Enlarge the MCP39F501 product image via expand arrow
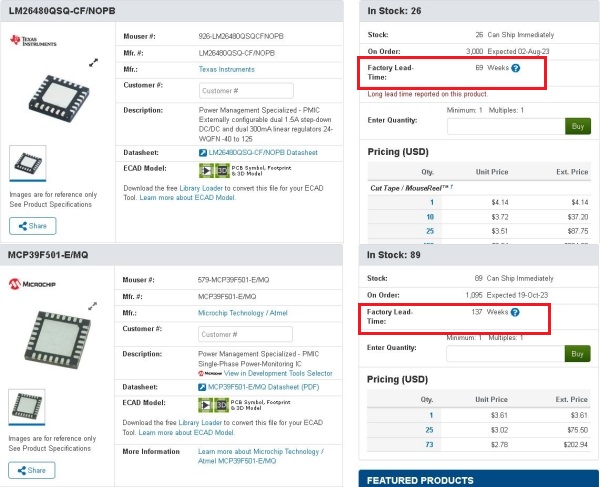Viewport: 600px width, 487px height. (x=93, y=306)
